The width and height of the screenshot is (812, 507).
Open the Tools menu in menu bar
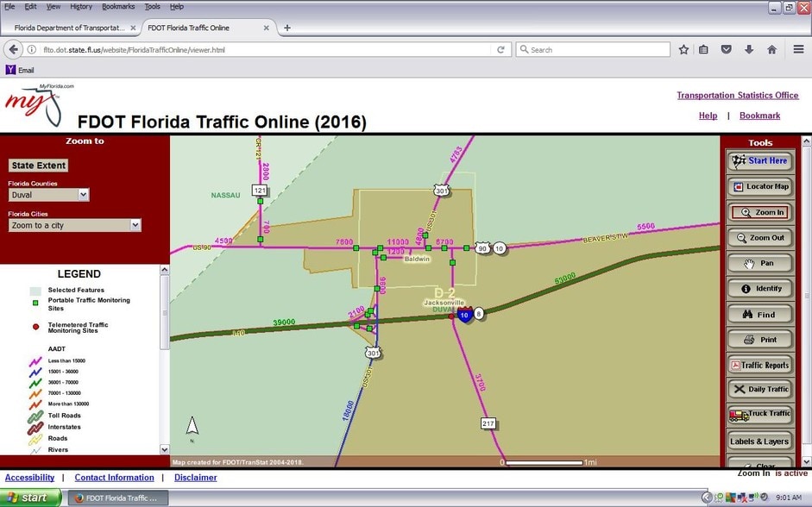(x=152, y=7)
